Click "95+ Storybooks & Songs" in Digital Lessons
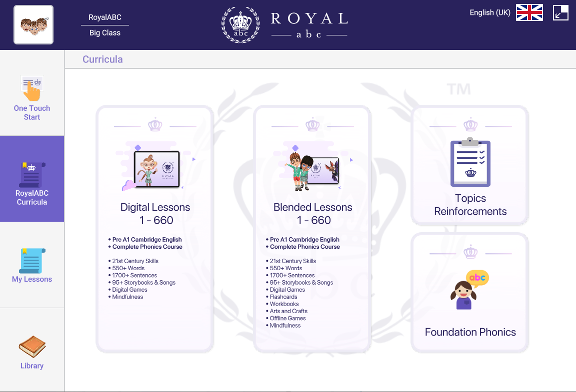Screen dimensions: 576x392 143,283
